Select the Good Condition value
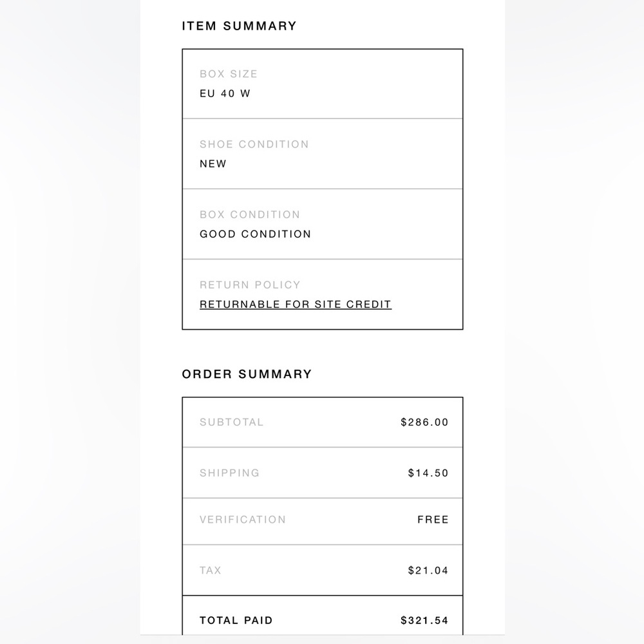 [x=255, y=234]
